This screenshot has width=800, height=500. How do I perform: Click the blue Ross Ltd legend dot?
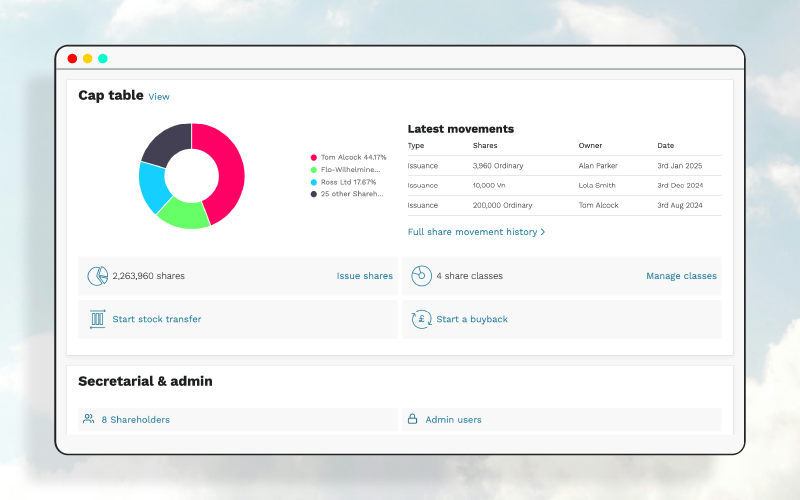314,182
